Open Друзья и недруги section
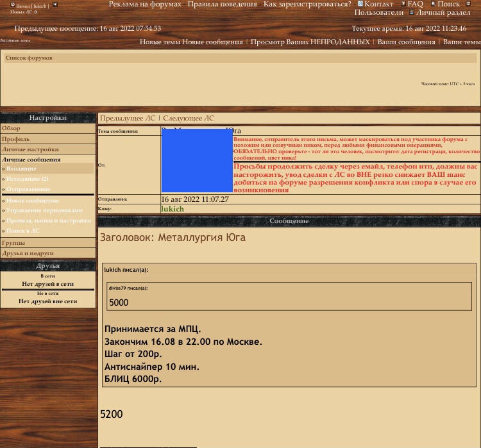481x448 pixels. click(x=28, y=253)
